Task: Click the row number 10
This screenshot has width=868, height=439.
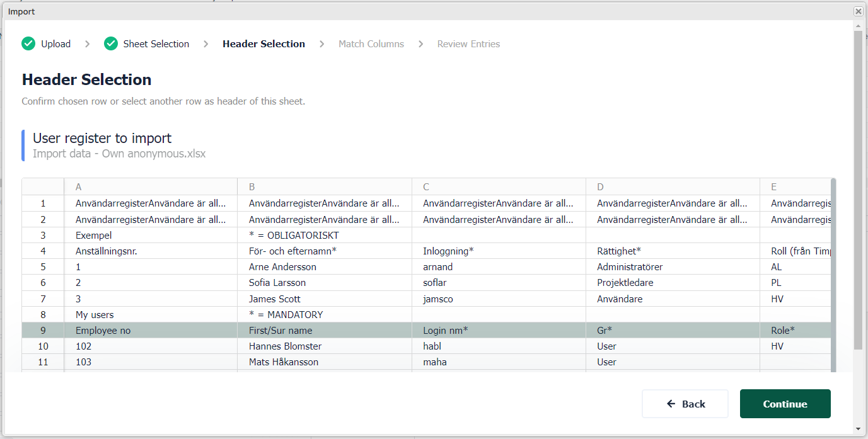Action: click(x=43, y=346)
